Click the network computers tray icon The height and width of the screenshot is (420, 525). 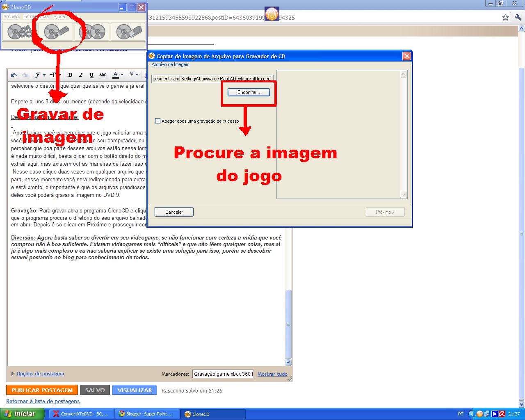pyautogui.click(x=487, y=414)
